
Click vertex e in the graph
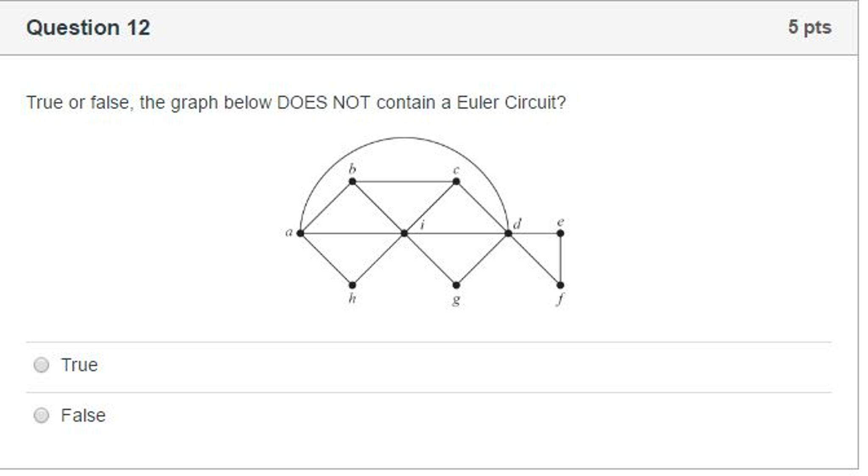(x=561, y=232)
